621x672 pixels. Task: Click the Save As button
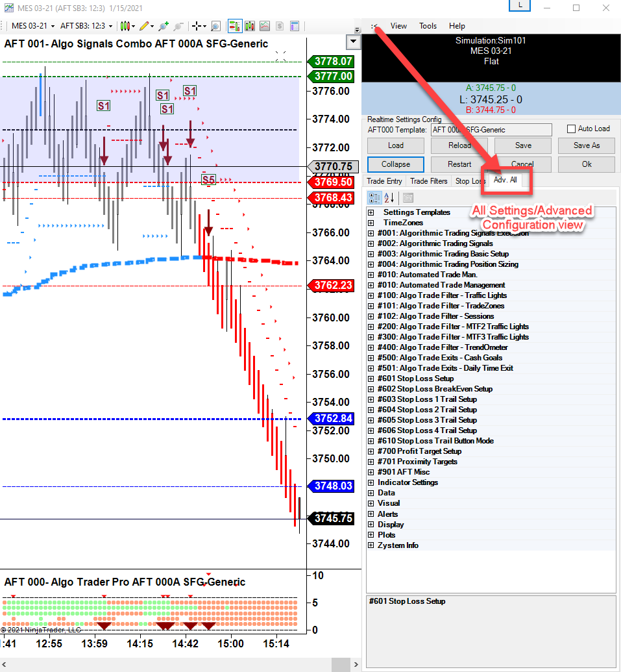tap(587, 145)
